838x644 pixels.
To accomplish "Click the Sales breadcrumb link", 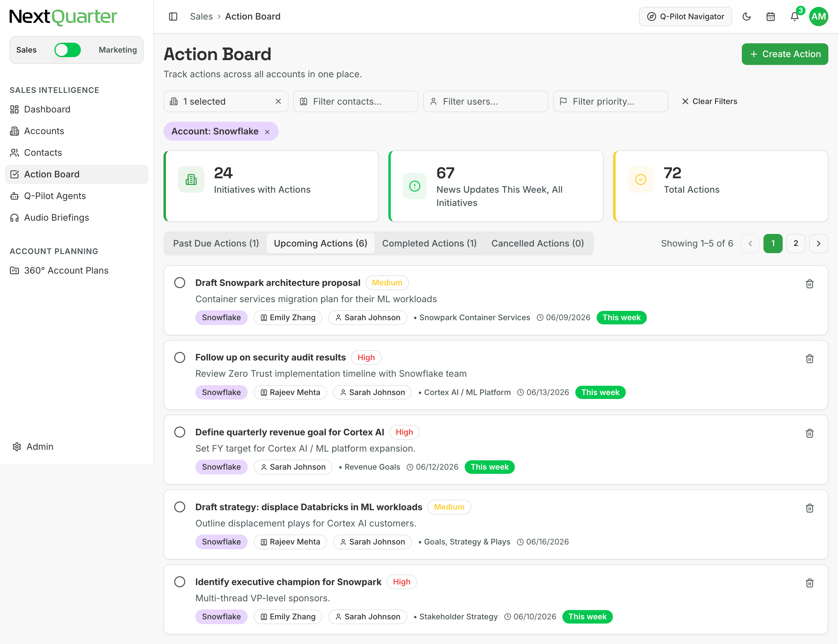I will pos(201,17).
